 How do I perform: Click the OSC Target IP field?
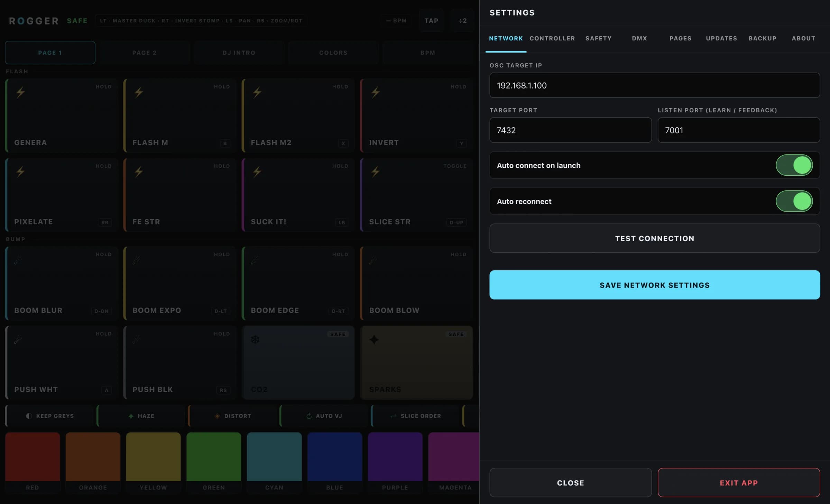(654, 85)
